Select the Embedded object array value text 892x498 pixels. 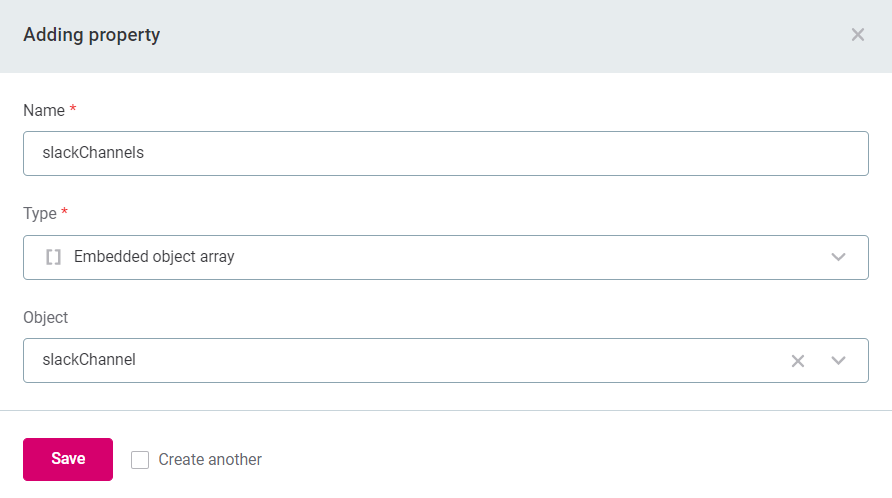(x=154, y=257)
